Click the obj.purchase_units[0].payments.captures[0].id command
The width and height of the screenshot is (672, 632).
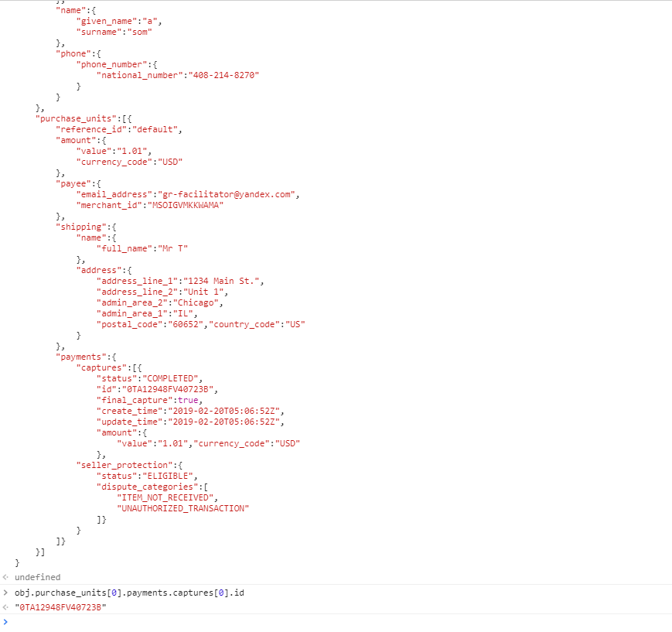(129, 593)
